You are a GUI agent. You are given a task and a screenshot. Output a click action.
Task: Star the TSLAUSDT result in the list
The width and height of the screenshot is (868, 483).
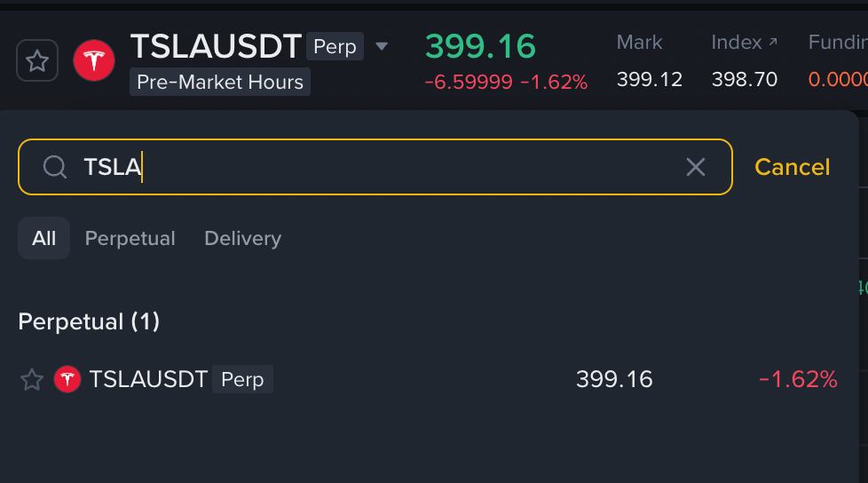[x=32, y=380]
